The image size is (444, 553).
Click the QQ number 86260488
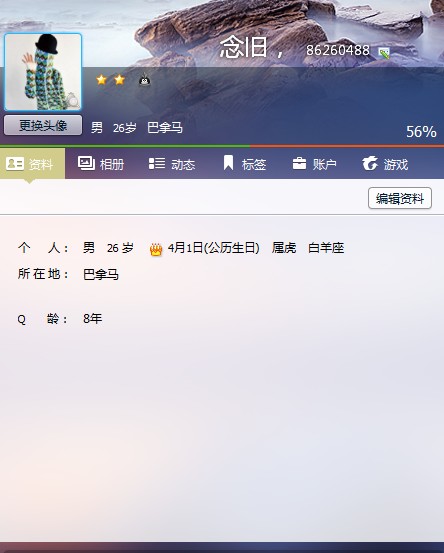pyautogui.click(x=338, y=50)
